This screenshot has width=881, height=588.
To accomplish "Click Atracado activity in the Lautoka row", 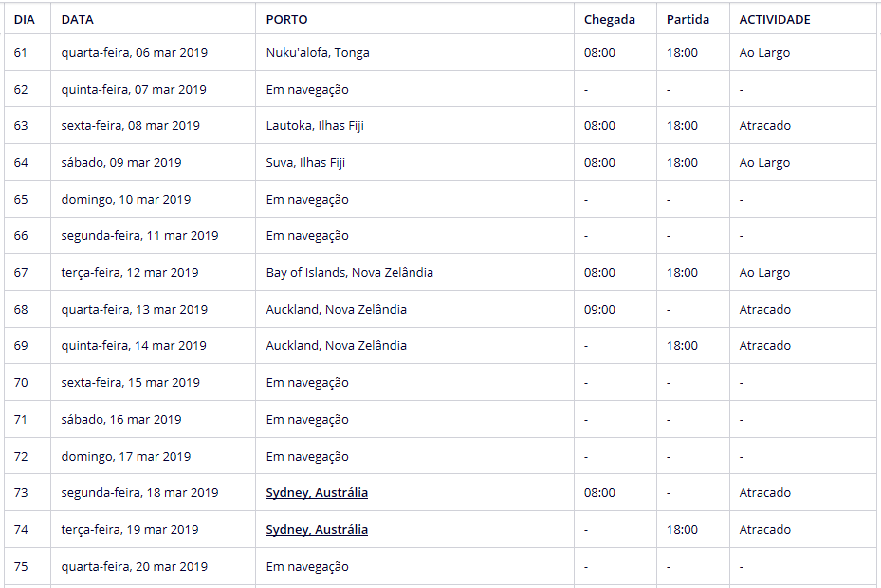I will [764, 126].
